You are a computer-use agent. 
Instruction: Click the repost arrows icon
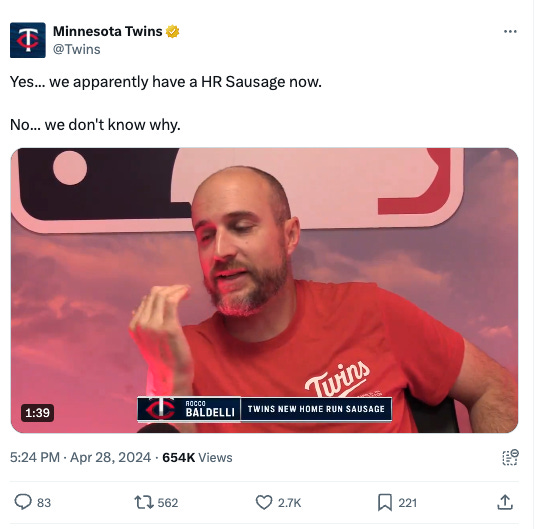coord(144,503)
